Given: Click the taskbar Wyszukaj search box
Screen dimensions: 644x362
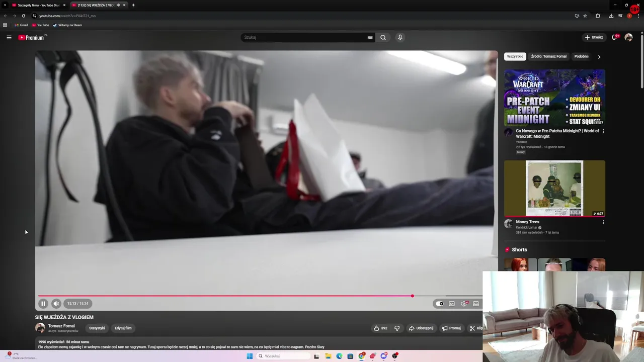Looking at the screenshot, I should [284, 356].
